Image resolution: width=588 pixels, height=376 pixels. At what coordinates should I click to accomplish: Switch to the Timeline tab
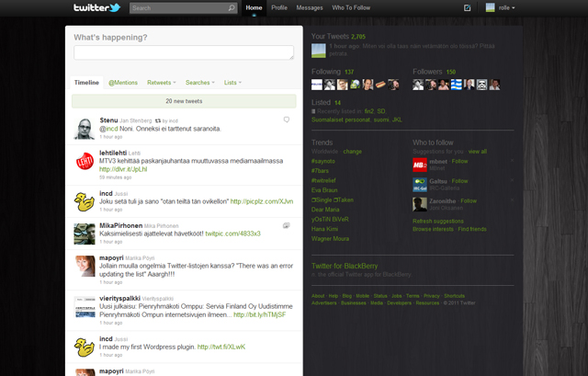click(x=86, y=83)
